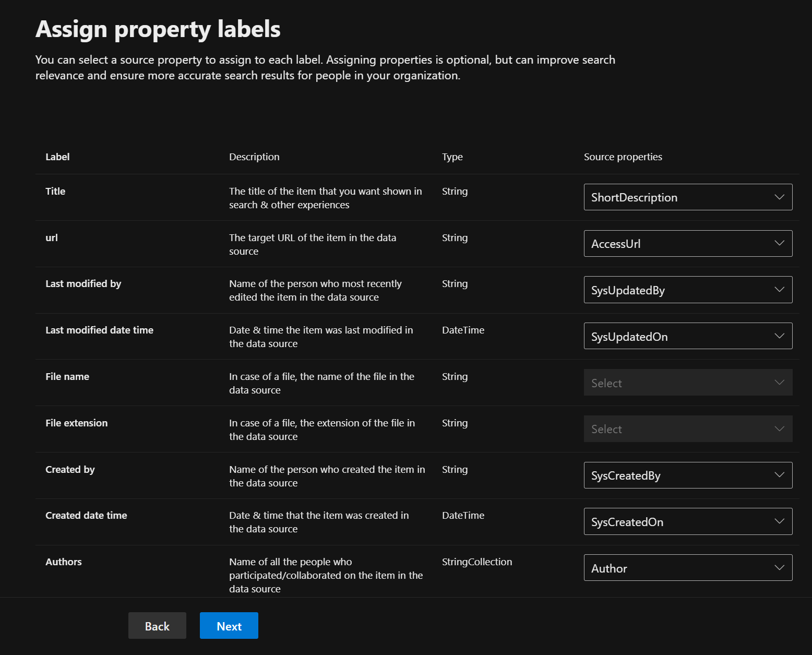Open the SysCreatedOn dropdown
The image size is (812, 655).
688,521
